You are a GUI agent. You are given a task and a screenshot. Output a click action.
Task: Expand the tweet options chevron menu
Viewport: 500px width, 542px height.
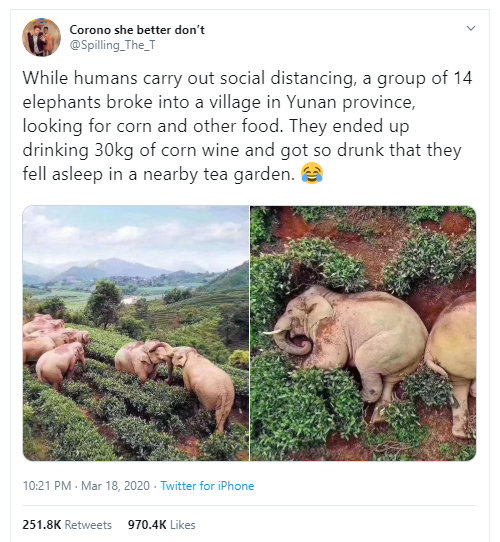471,28
